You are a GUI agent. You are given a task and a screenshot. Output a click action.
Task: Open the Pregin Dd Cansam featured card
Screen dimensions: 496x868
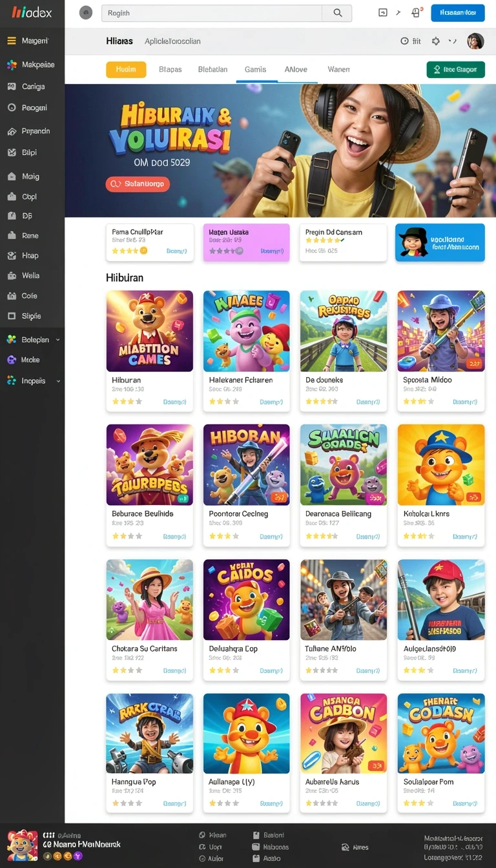[343, 243]
